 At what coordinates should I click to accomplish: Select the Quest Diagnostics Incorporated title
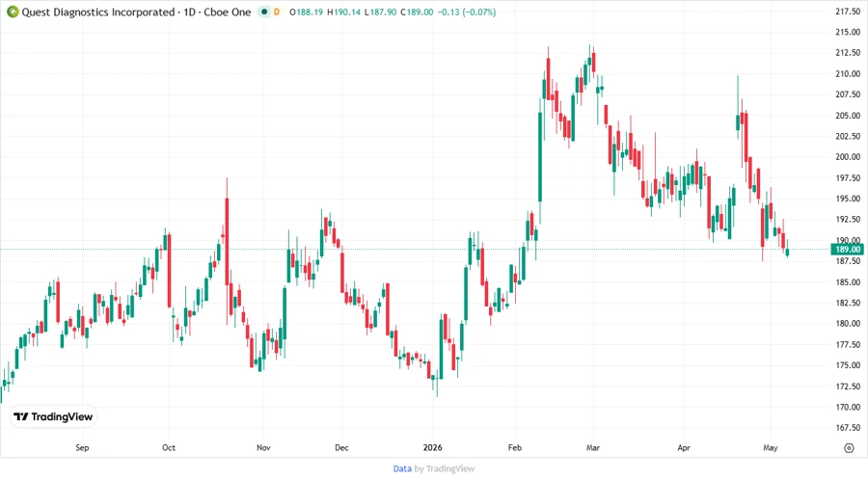tap(98, 12)
